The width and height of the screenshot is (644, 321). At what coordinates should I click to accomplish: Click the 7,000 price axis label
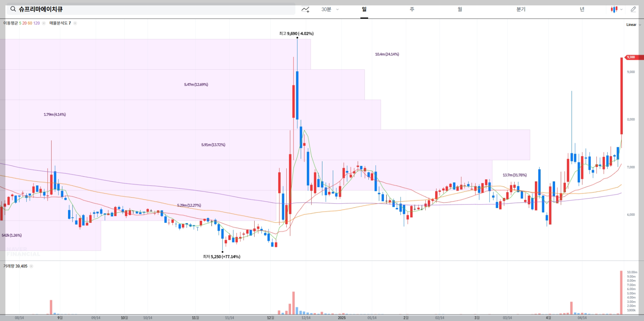631,167
